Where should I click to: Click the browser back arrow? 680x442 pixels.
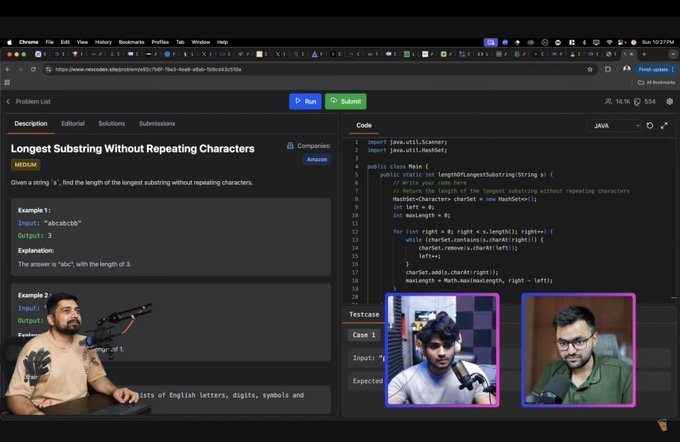point(8,69)
